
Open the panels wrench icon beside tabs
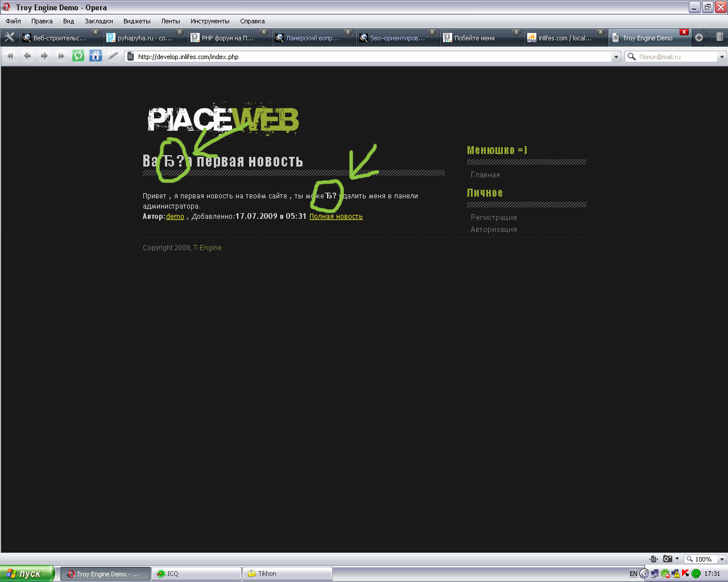click(x=10, y=38)
